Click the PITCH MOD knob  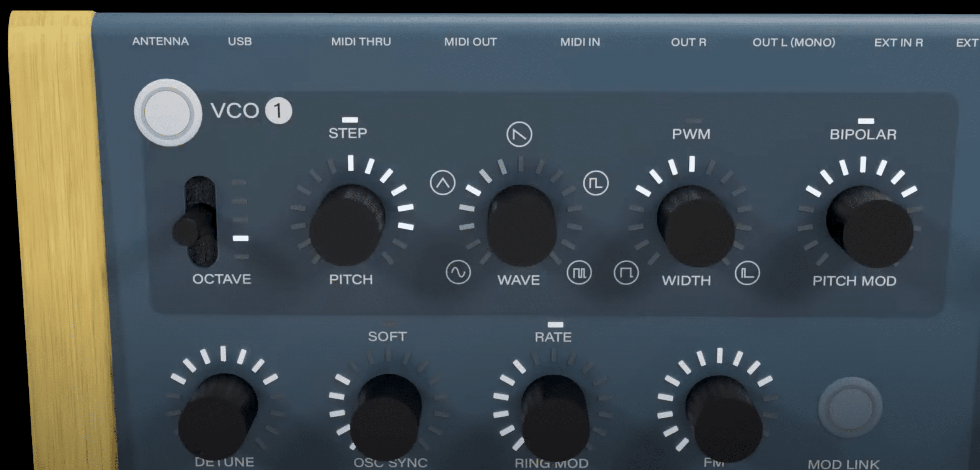870,227
